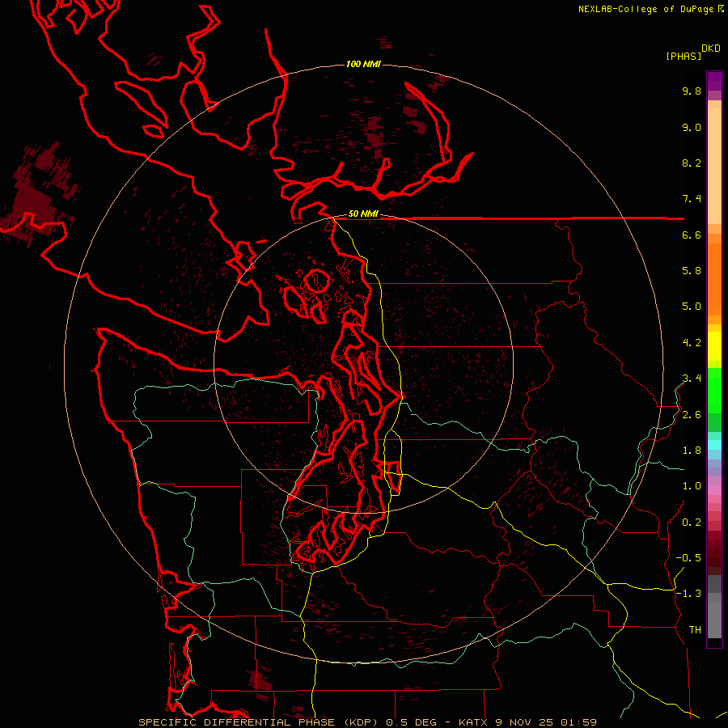Select the 0.2 legend value
This screenshot has height=728, width=728.
(x=692, y=523)
